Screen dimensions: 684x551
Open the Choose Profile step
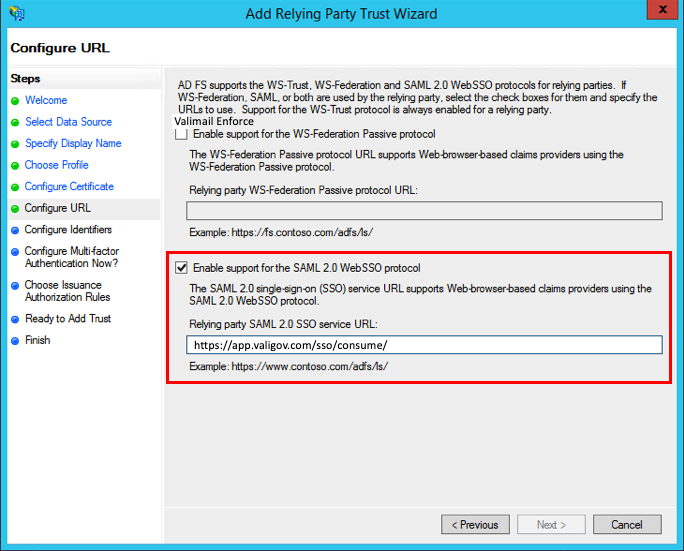tap(57, 165)
